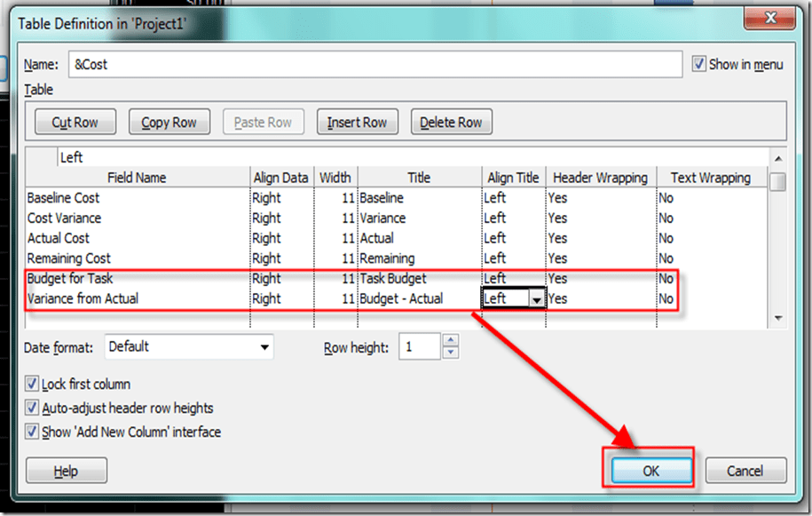
Task: Confirm with the OK button
Action: pos(650,471)
